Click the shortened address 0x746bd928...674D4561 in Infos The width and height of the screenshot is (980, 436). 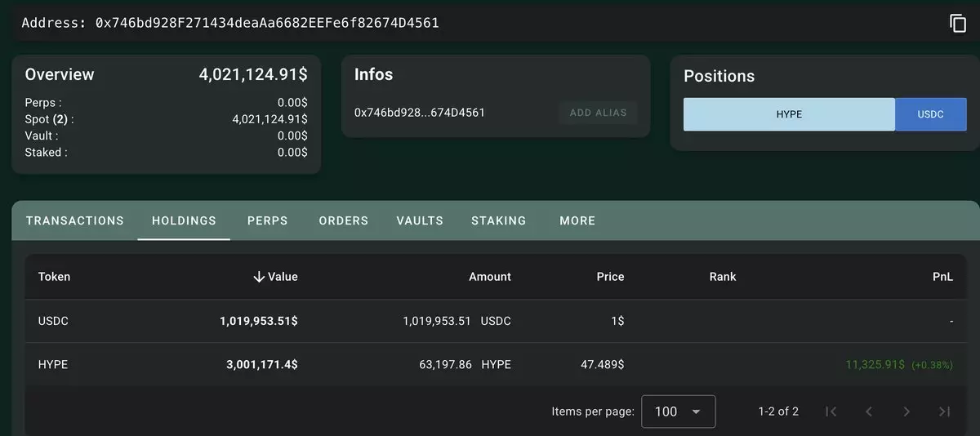pos(420,113)
